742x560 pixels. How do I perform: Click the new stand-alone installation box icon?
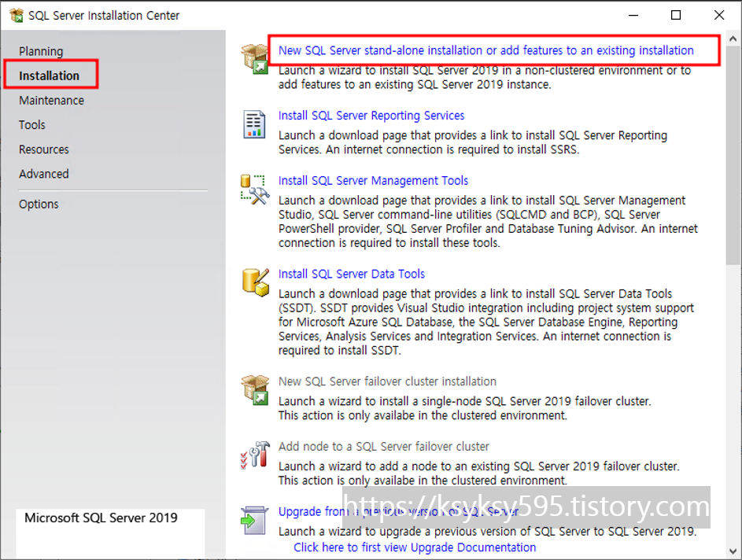coord(255,59)
